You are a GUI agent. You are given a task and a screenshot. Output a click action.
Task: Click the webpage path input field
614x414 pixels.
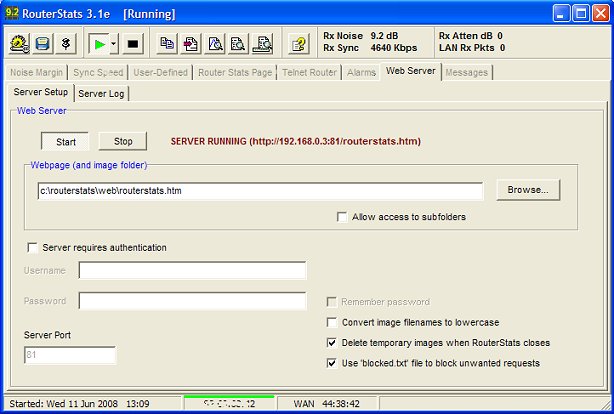tap(259, 190)
